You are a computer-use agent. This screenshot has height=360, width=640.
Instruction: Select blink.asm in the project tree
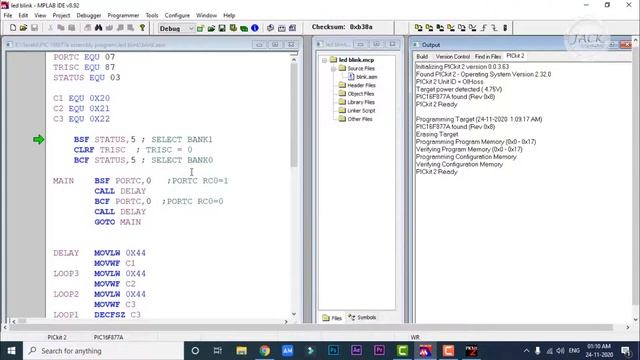tap(362, 77)
